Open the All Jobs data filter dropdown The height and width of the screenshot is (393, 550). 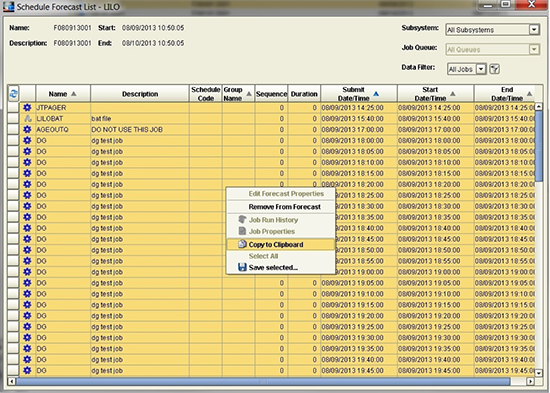click(481, 69)
